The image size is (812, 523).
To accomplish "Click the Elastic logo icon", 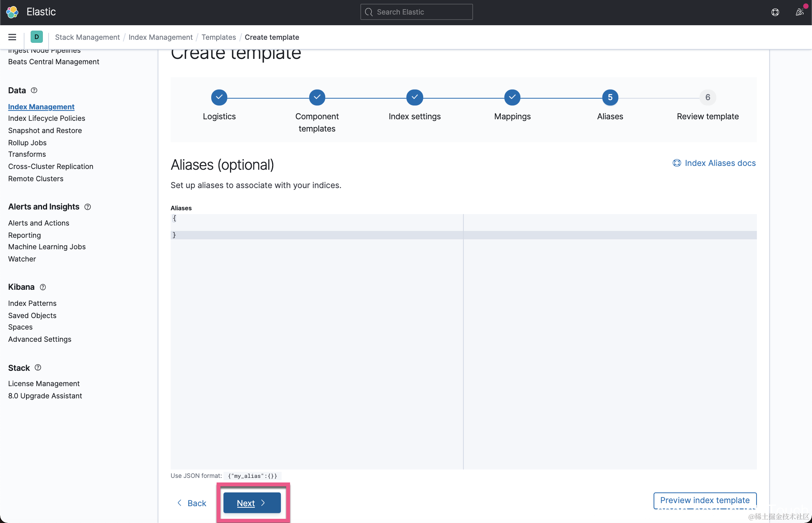I will [x=12, y=12].
